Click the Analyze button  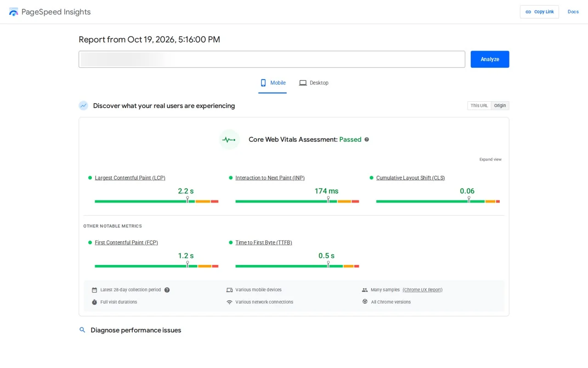tap(490, 59)
